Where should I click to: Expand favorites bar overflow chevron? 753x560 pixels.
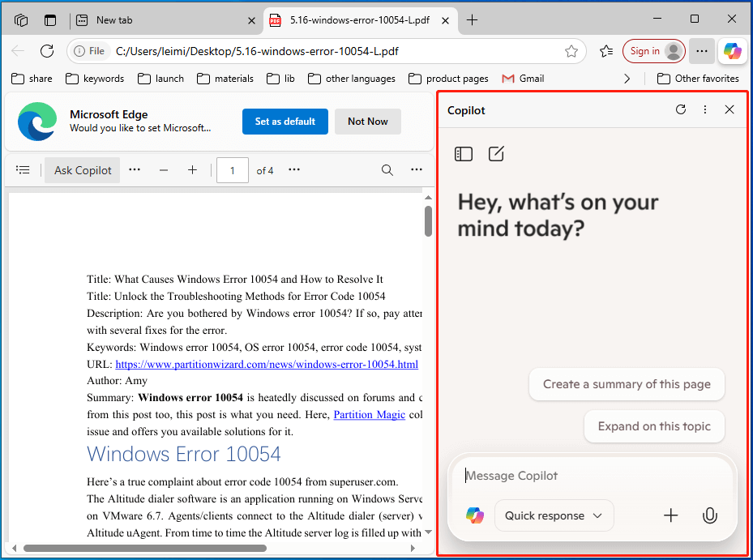tap(627, 79)
